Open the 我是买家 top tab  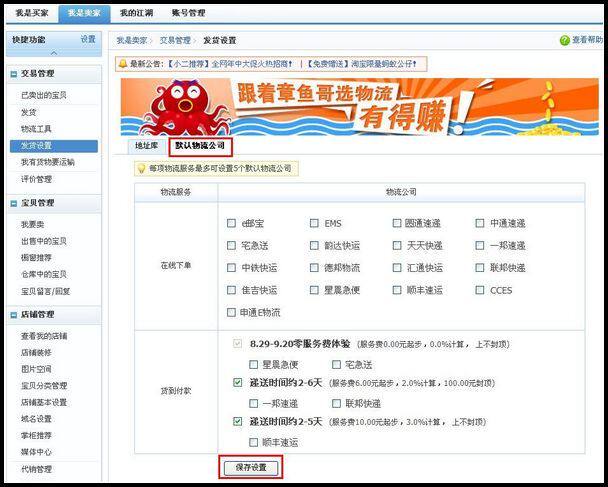tap(32, 13)
